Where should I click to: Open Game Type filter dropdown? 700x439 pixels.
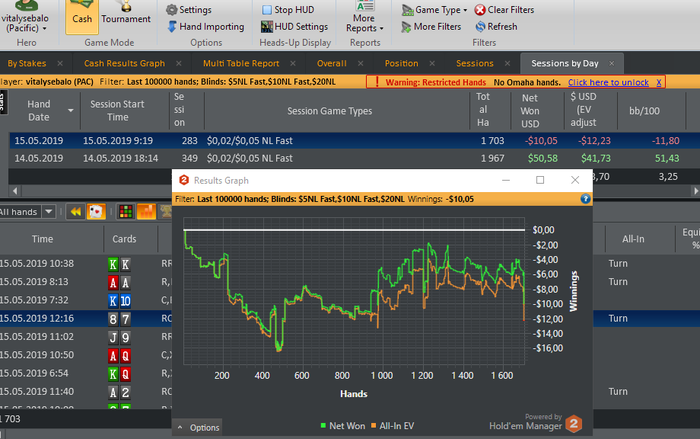[434, 9]
